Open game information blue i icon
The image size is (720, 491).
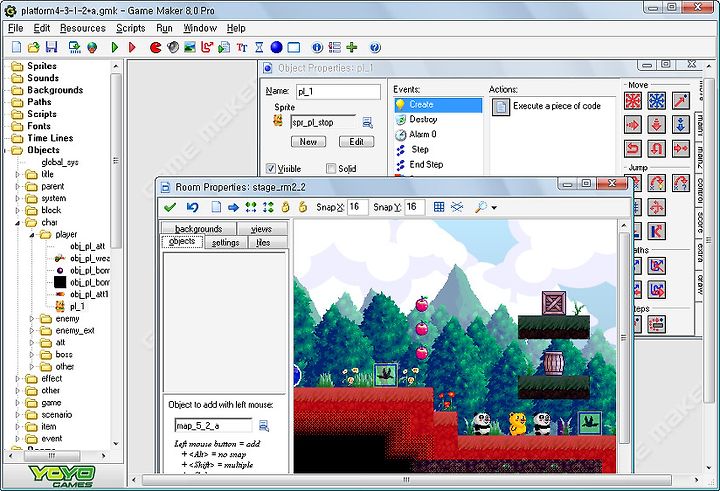(x=317, y=47)
